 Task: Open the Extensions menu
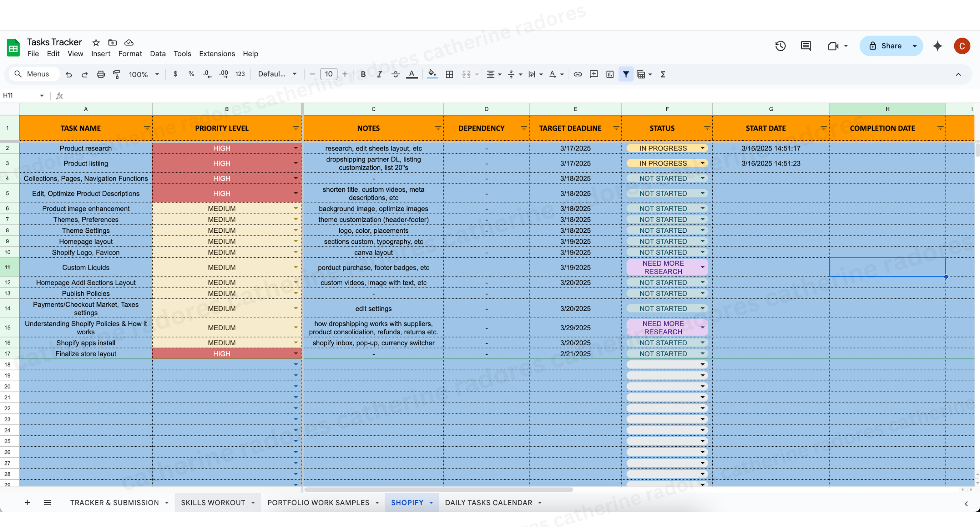217,54
